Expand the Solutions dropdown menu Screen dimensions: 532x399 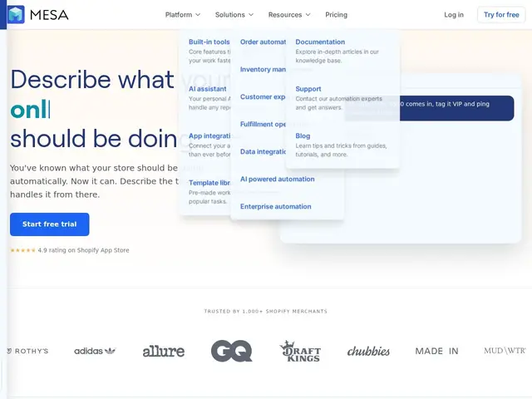coord(234,15)
